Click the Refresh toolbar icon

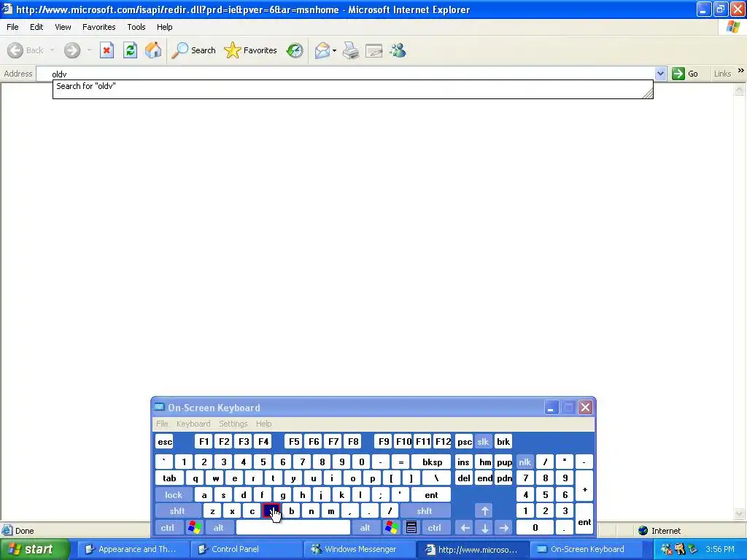click(x=130, y=50)
